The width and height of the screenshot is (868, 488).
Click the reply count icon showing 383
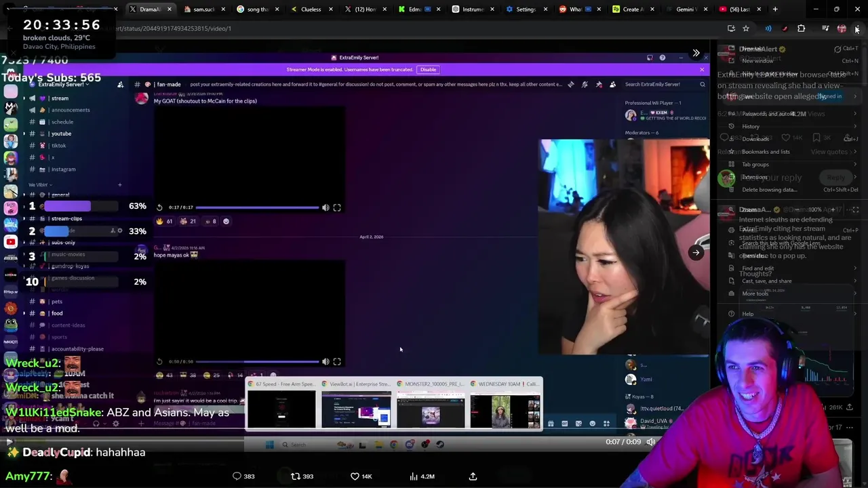pyautogui.click(x=243, y=476)
